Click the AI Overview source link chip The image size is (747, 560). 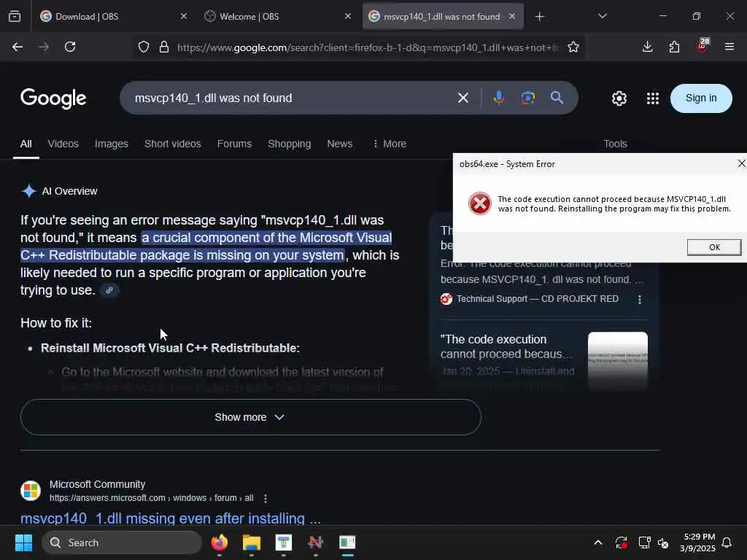(x=109, y=290)
